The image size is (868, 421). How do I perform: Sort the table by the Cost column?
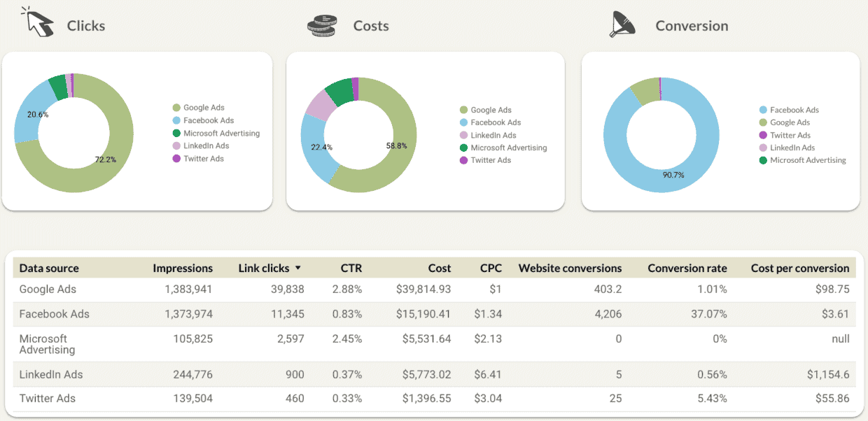click(x=440, y=268)
